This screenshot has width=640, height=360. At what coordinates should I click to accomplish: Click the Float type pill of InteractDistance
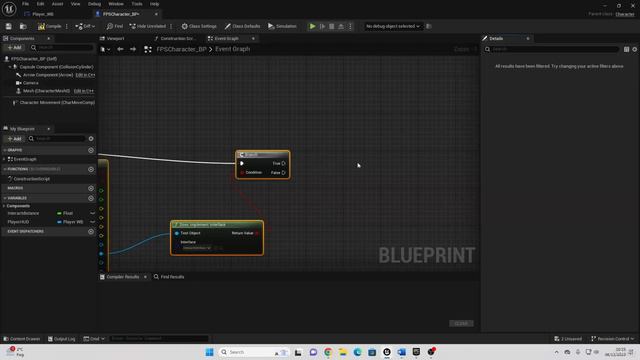point(65,213)
